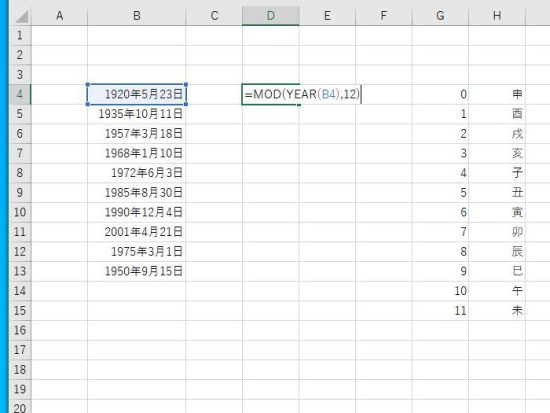550x413 pixels.
Task: Select column D header
Action: click(x=270, y=16)
